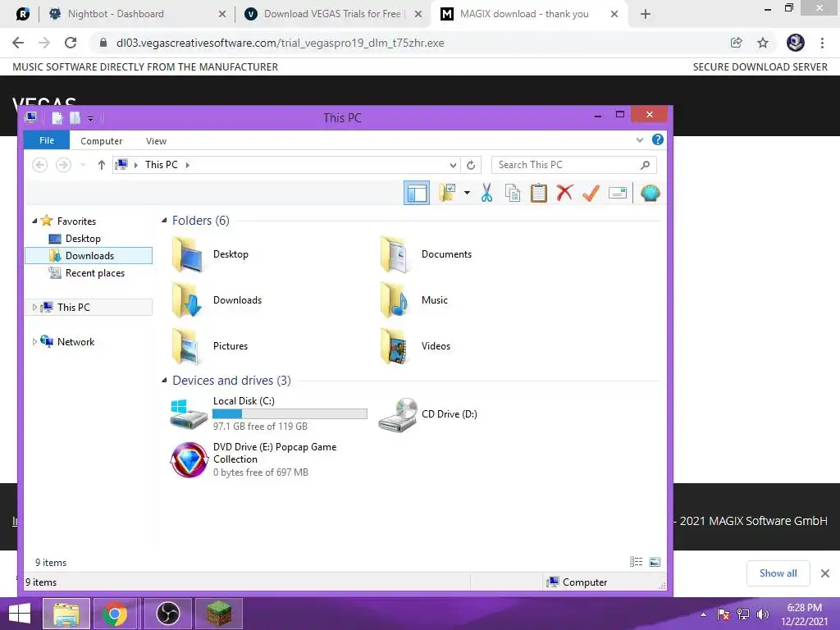Viewport: 840px width, 630px height.
Task: Select the Desktop folder icon
Action: [188, 254]
